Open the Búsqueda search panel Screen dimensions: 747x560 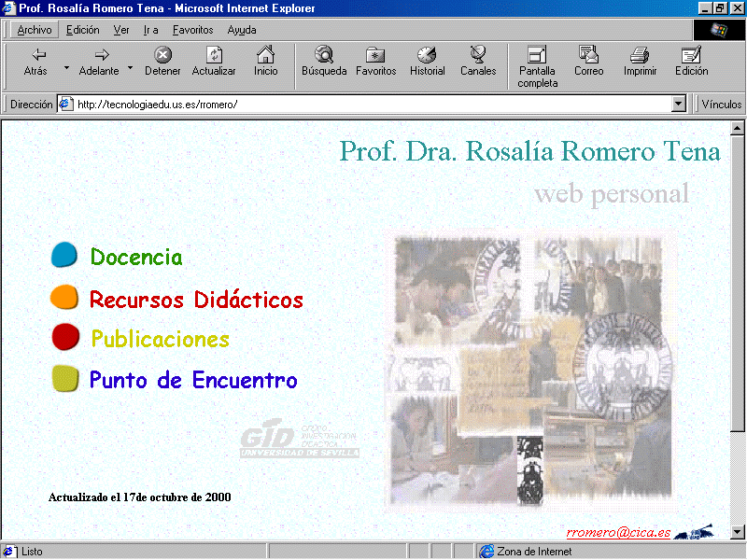point(324,62)
